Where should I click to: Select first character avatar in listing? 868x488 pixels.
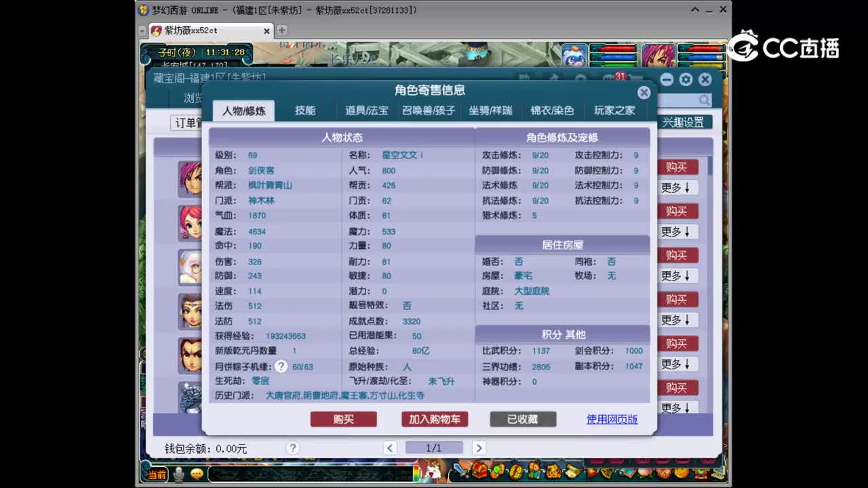191,178
